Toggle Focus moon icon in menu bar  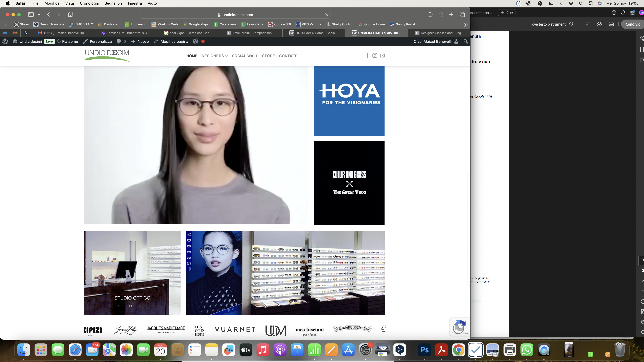click(551, 3)
